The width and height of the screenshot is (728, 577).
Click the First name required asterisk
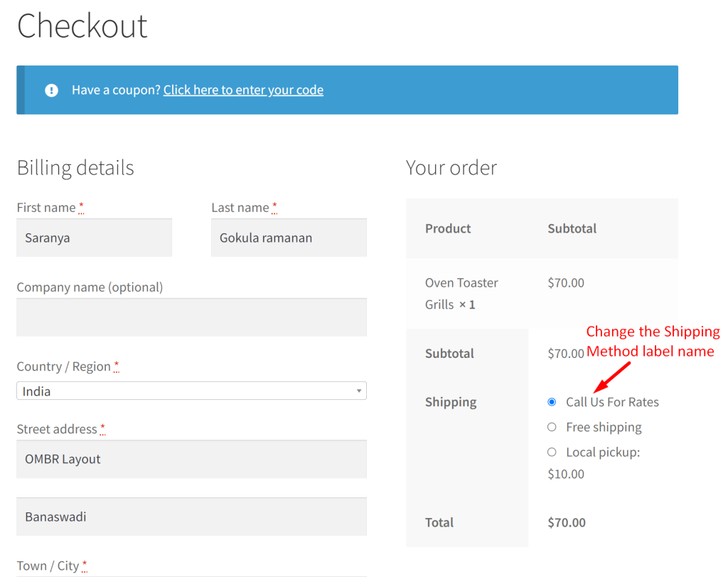click(x=81, y=208)
